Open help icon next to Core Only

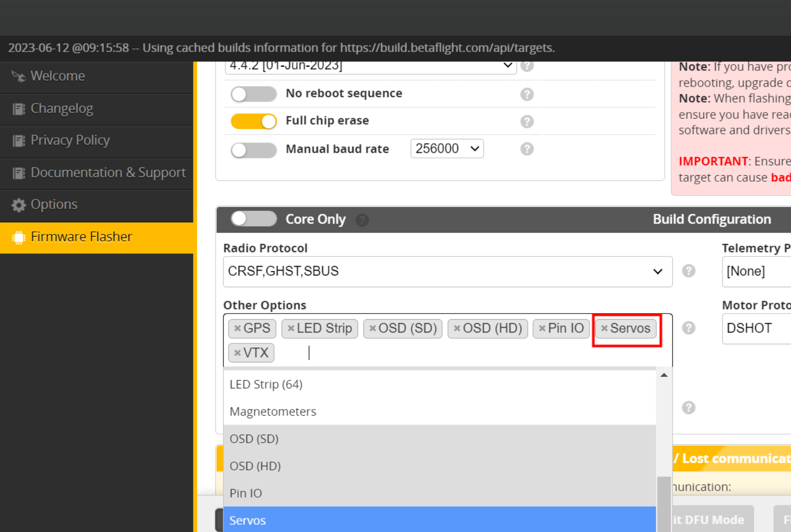pos(362,220)
